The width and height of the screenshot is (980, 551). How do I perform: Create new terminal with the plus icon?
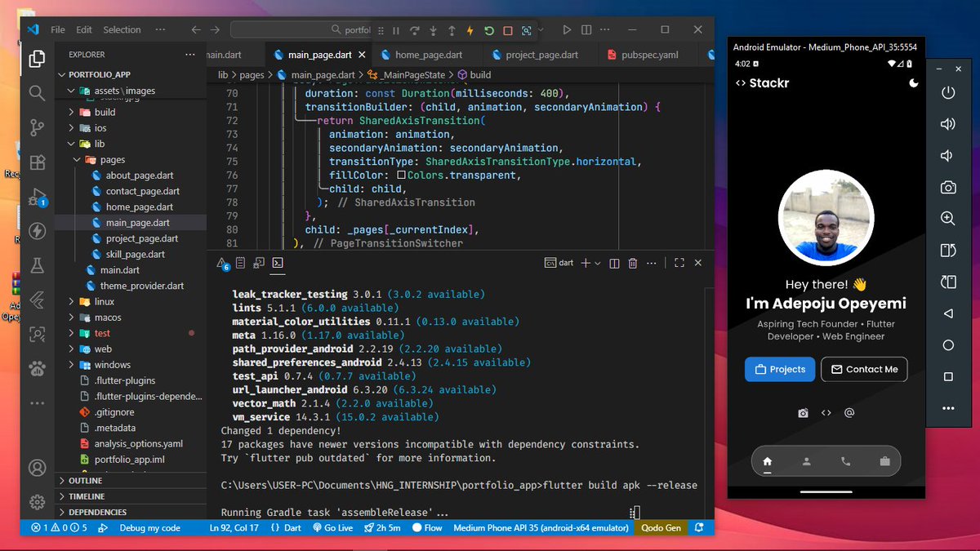click(587, 263)
